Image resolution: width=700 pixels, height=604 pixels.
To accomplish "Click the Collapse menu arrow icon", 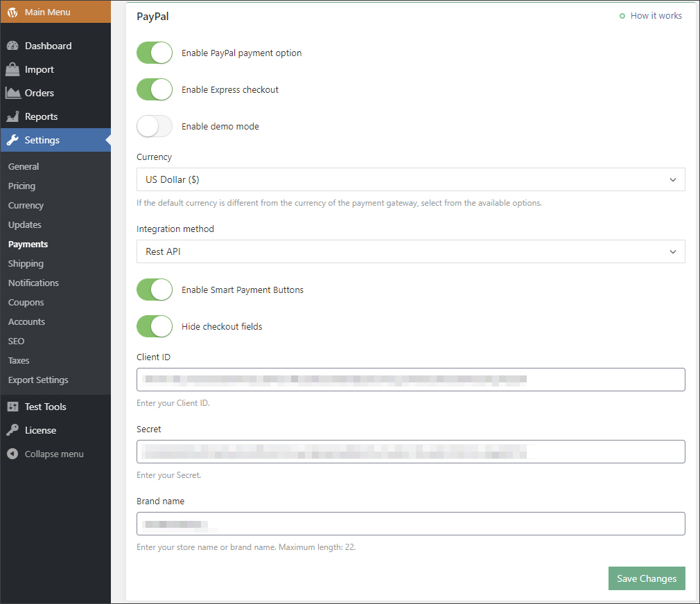I will [12, 454].
